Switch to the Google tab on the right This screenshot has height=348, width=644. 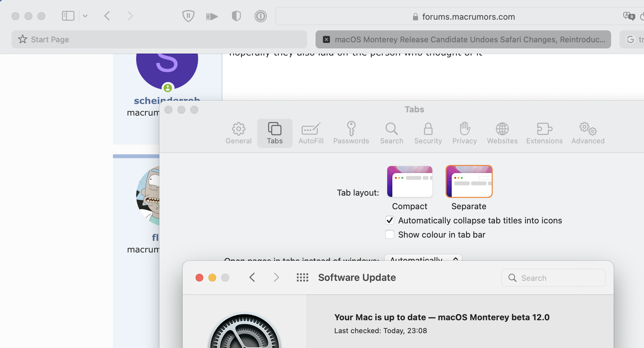pos(632,39)
